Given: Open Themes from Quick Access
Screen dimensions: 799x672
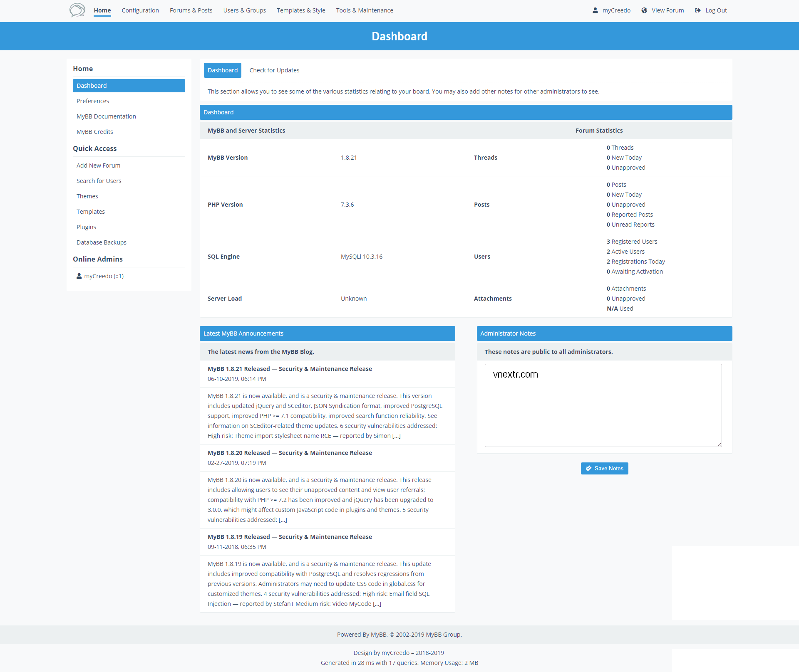Looking at the screenshot, I should click(87, 196).
